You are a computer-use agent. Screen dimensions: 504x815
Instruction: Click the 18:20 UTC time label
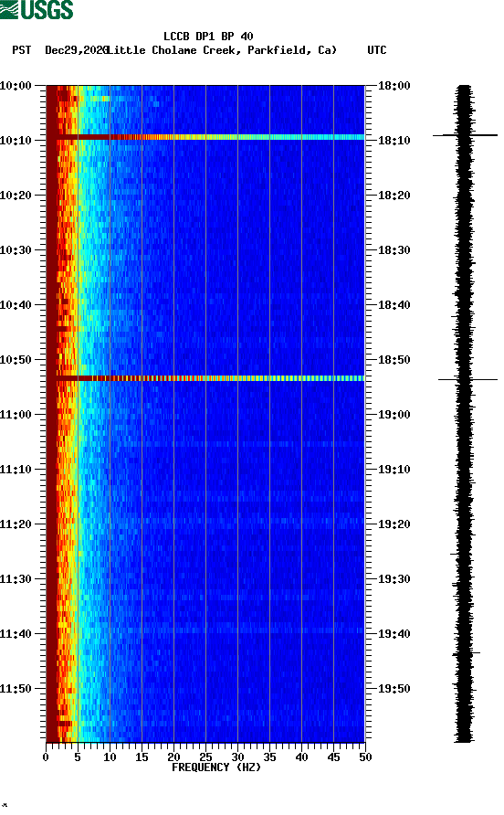pyautogui.click(x=394, y=195)
